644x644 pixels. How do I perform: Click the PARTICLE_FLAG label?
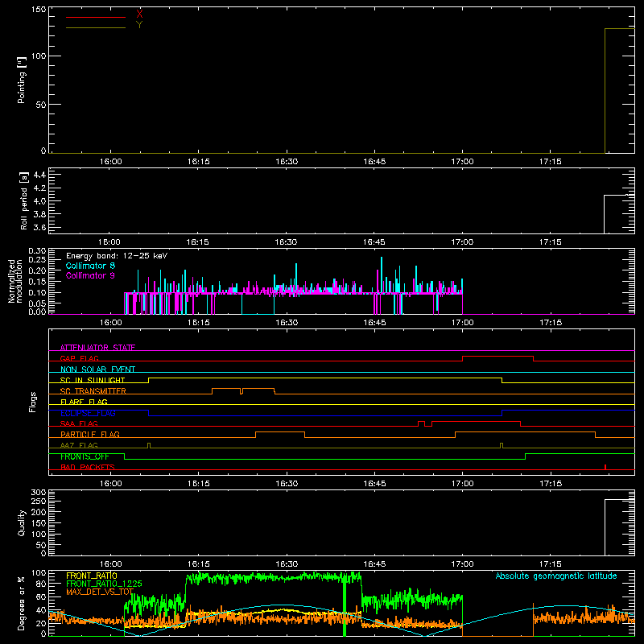point(90,435)
